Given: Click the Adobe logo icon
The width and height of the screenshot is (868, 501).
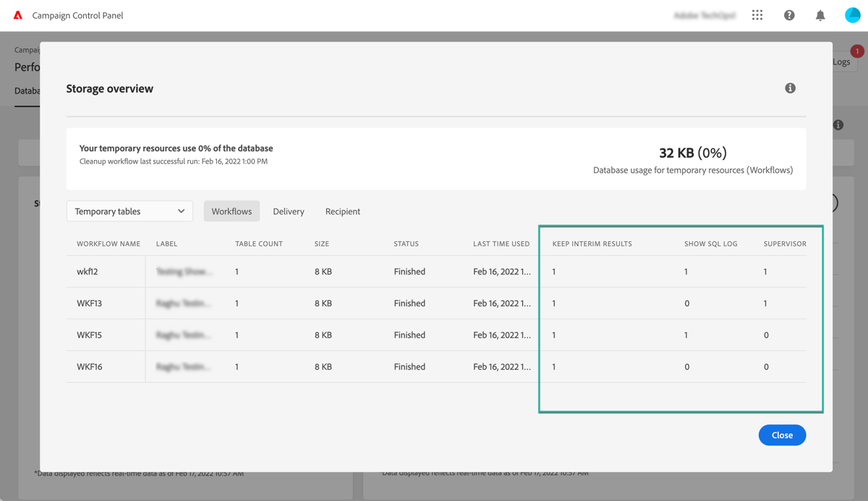Looking at the screenshot, I should point(18,14).
